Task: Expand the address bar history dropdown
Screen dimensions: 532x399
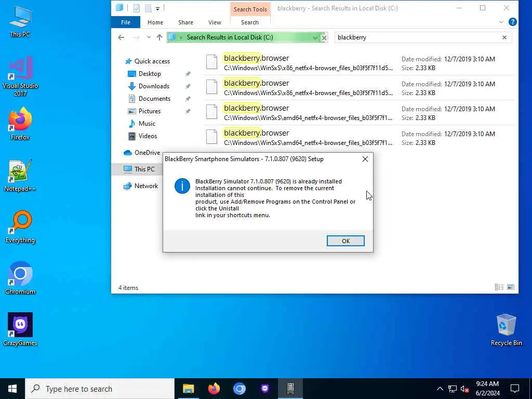Action: [315, 37]
